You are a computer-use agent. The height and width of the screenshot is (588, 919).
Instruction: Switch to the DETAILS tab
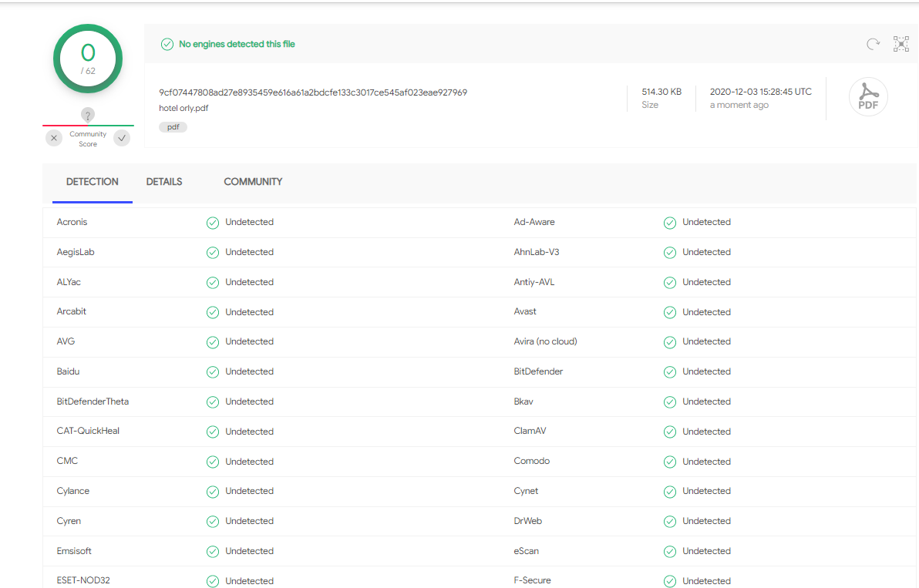pos(164,182)
